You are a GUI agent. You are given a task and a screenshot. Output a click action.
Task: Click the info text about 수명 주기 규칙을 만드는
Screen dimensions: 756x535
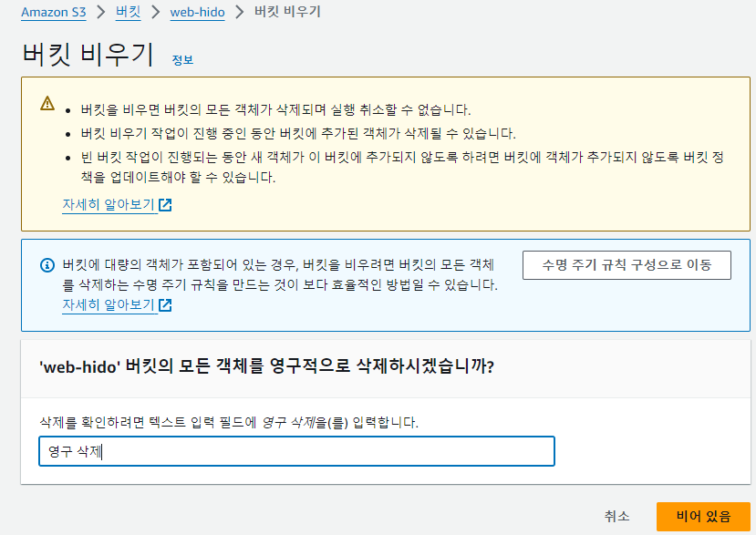280,274
